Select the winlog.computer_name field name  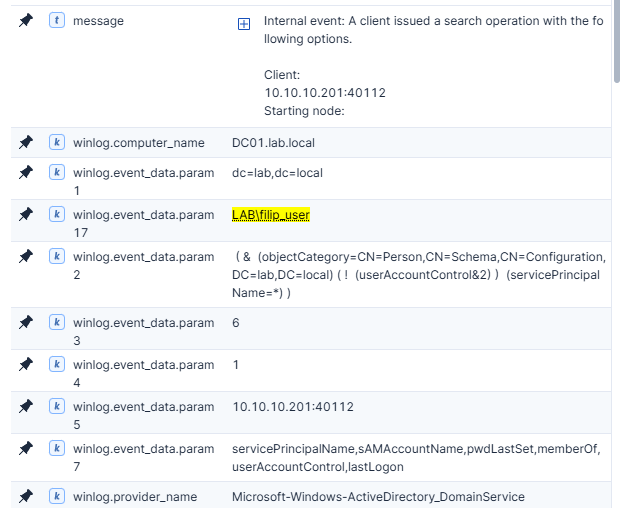point(139,143)
